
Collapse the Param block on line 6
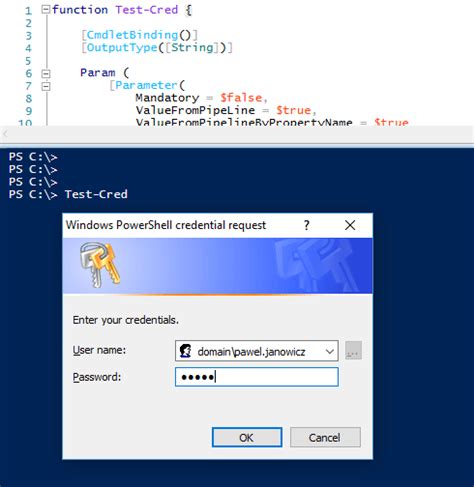point(46,73)
